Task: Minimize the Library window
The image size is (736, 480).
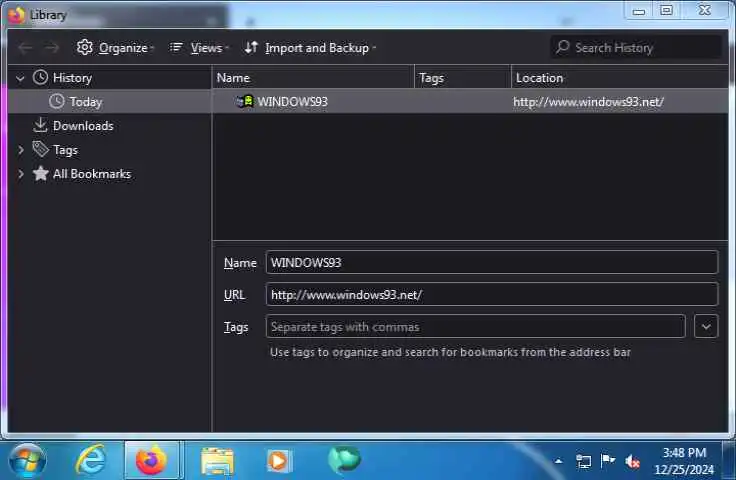Action: pos(638,11)
